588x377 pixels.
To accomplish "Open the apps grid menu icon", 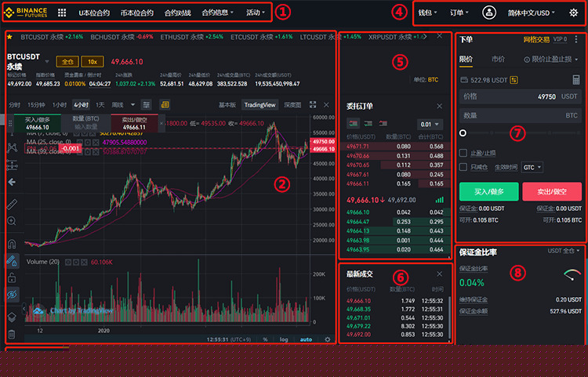I will click(62, 13).
